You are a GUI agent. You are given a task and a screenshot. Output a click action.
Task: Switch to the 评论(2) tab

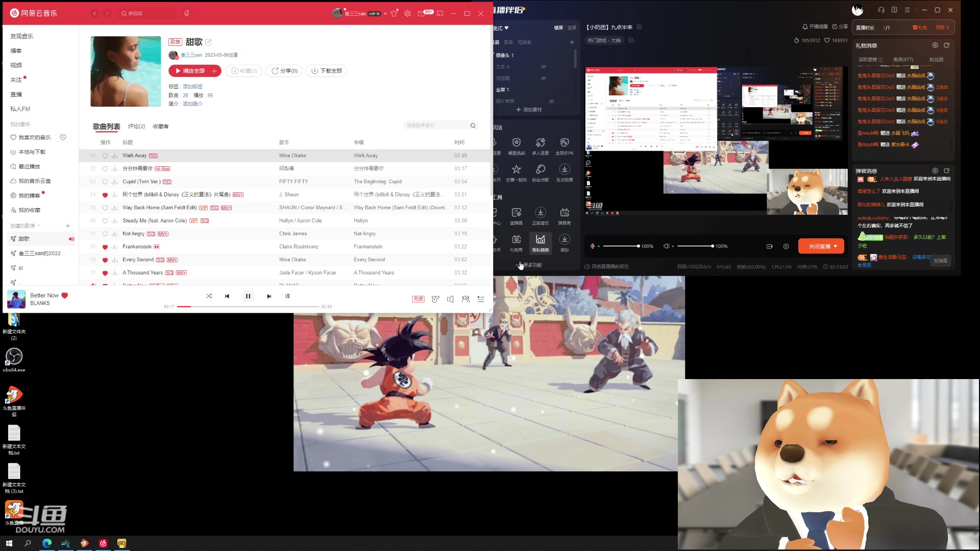click(x=136, y=126)
